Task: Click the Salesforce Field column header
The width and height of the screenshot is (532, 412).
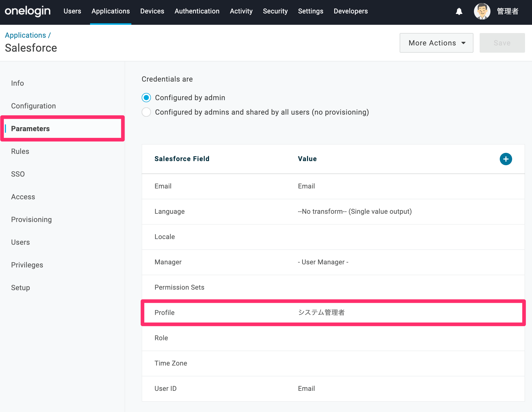Action: point(182,159)
